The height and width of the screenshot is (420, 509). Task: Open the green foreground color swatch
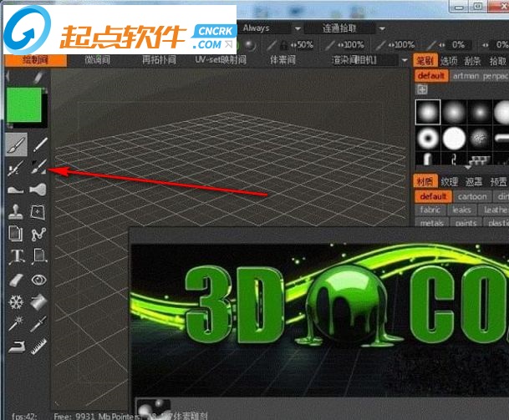point(24,104)
